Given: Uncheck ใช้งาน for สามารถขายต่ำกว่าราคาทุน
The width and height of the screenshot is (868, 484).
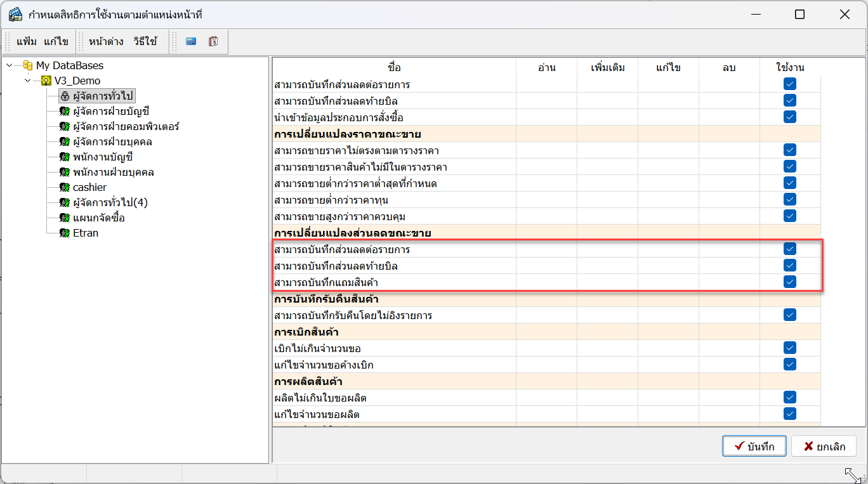Looking at the screenshot, I should (790, 199).
